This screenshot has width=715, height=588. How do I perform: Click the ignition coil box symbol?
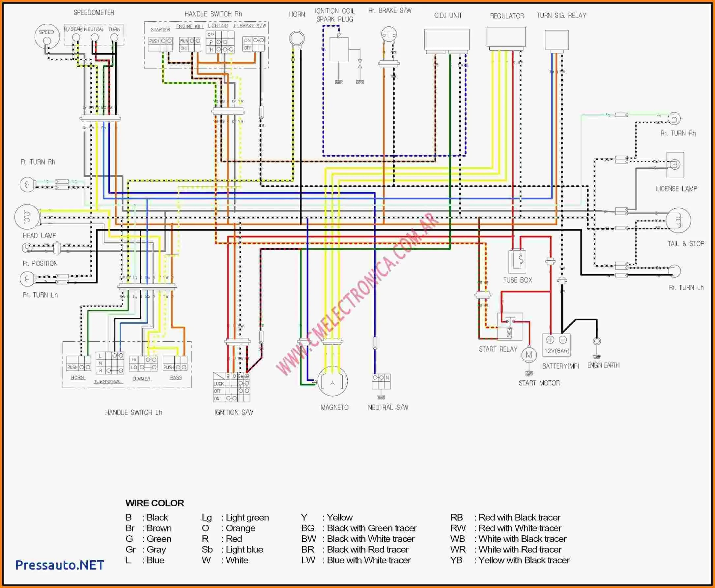[x=339, y=49]
